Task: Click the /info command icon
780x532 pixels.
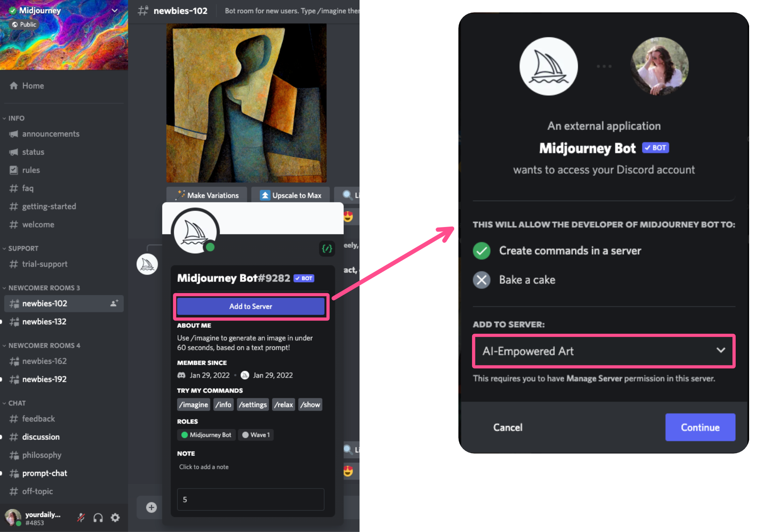Action: tap(223, 404)
